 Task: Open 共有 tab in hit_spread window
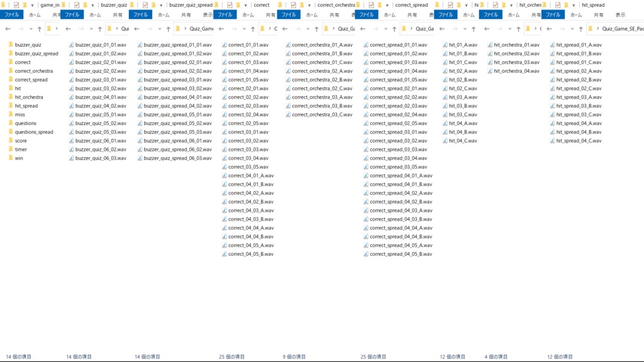[599, 15]
